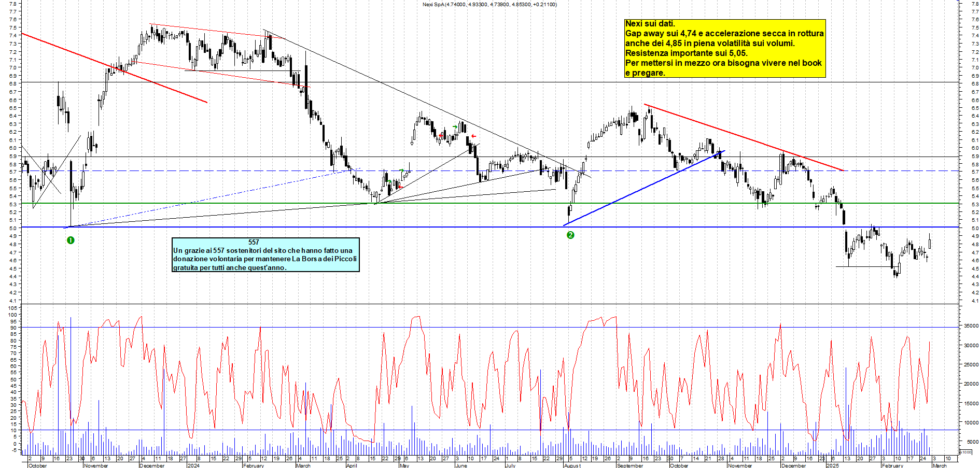
Task: Click the '85' oscillator axis label
Action: coord(14,334)
